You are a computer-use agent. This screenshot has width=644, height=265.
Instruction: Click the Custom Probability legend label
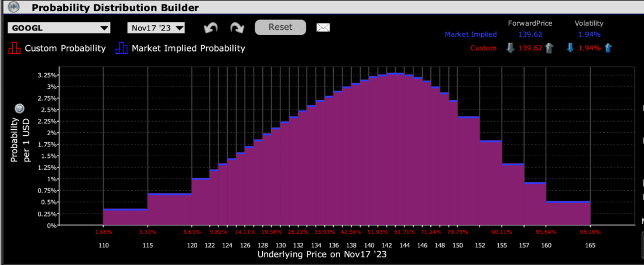click(66, 48)
